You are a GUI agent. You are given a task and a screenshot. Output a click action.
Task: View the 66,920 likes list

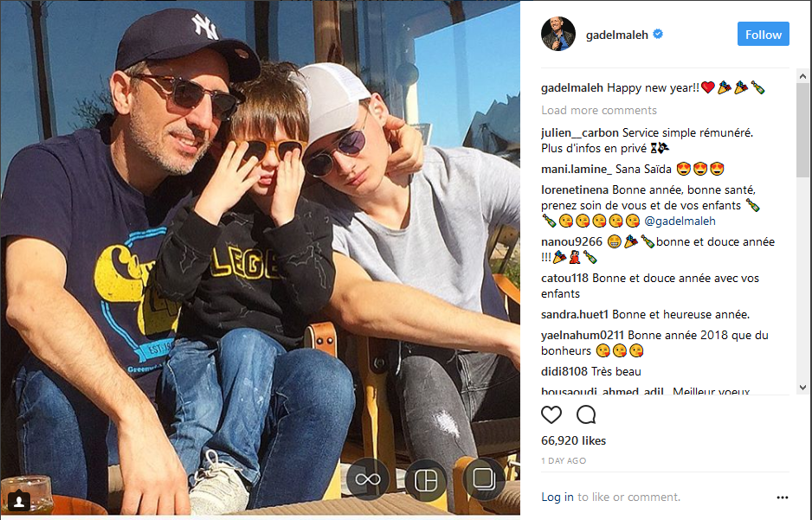573,441
